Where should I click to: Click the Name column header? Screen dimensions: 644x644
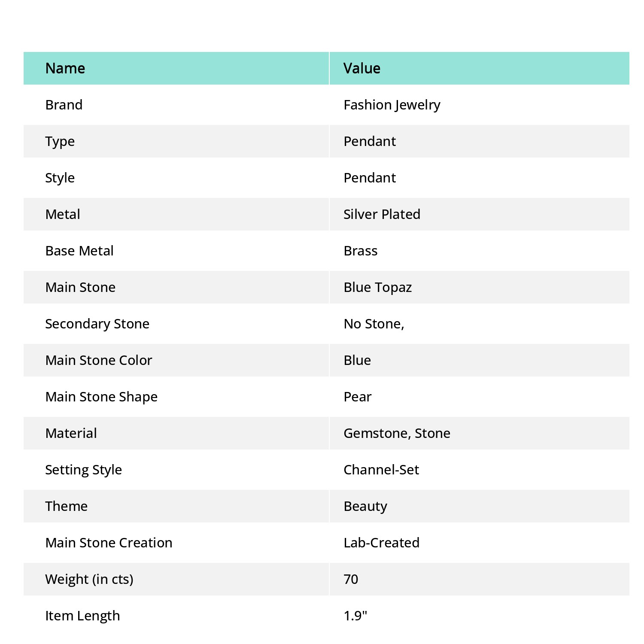tap(65, 68)
